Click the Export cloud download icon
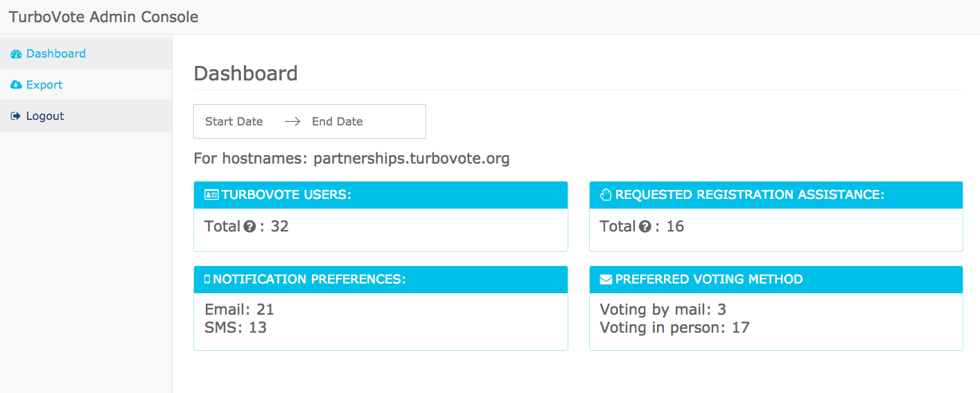 (x=16, y=85)
